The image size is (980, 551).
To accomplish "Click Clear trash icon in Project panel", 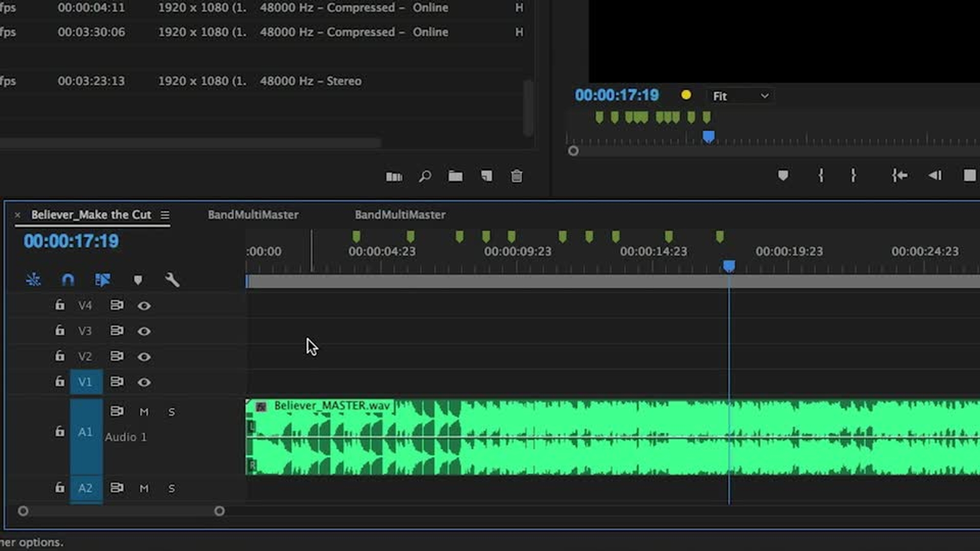I will pyautogui.click(x=517, y=176).
